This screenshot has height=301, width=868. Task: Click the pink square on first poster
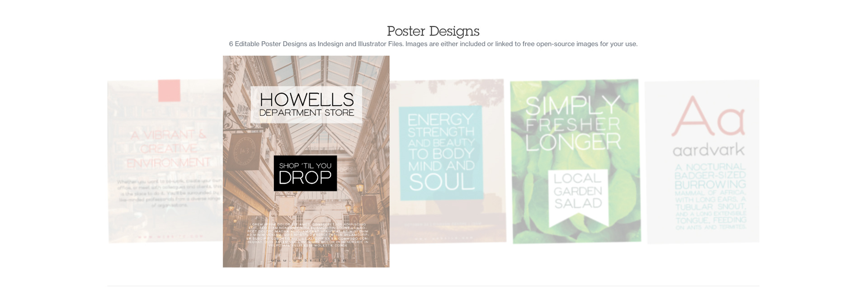169,91
